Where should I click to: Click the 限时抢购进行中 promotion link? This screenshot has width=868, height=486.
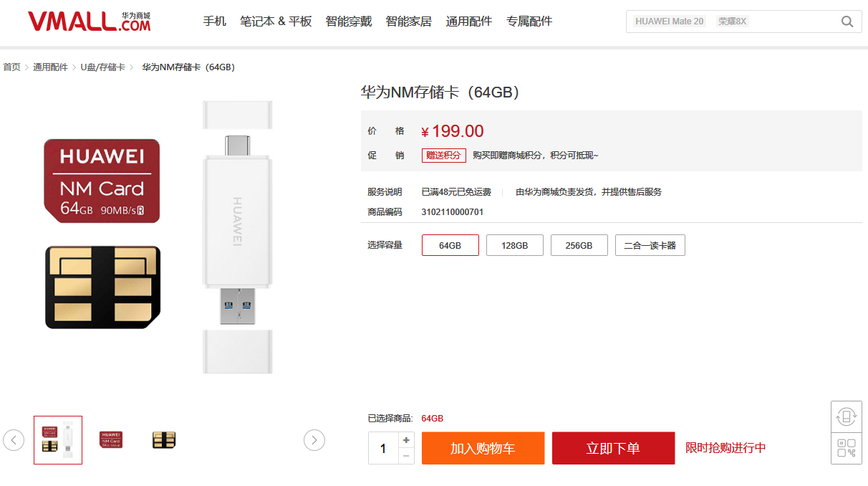724,448
